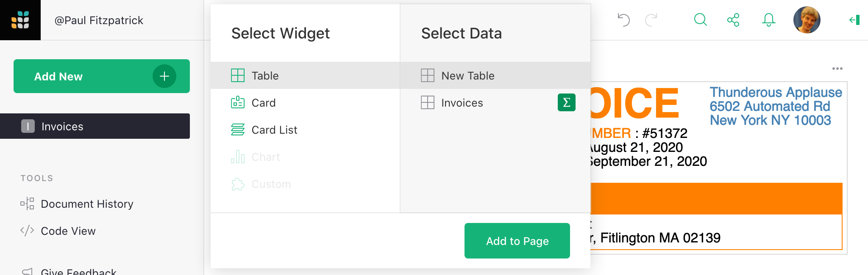Click the user profile avatar
868x275 pixels.
(x=807, y=20)
